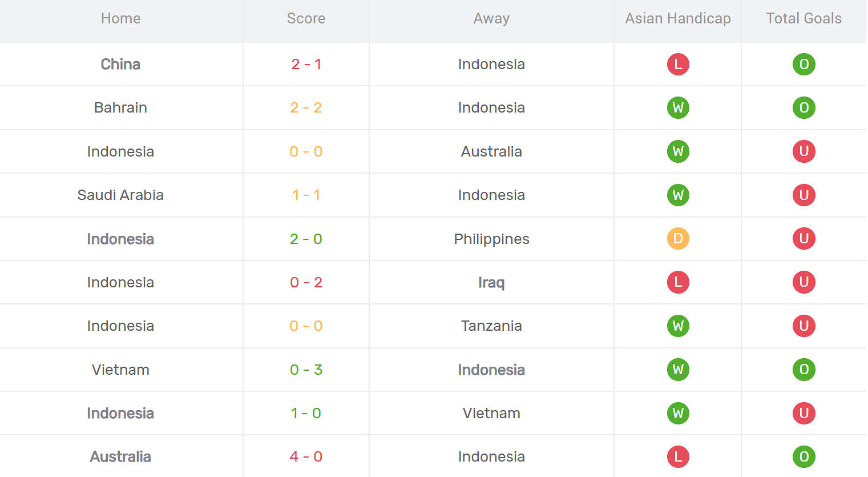Click the red L handicap badge for Australia 4-0 match
The width and height of the screenshot is (868, 477).
point(678,456)
